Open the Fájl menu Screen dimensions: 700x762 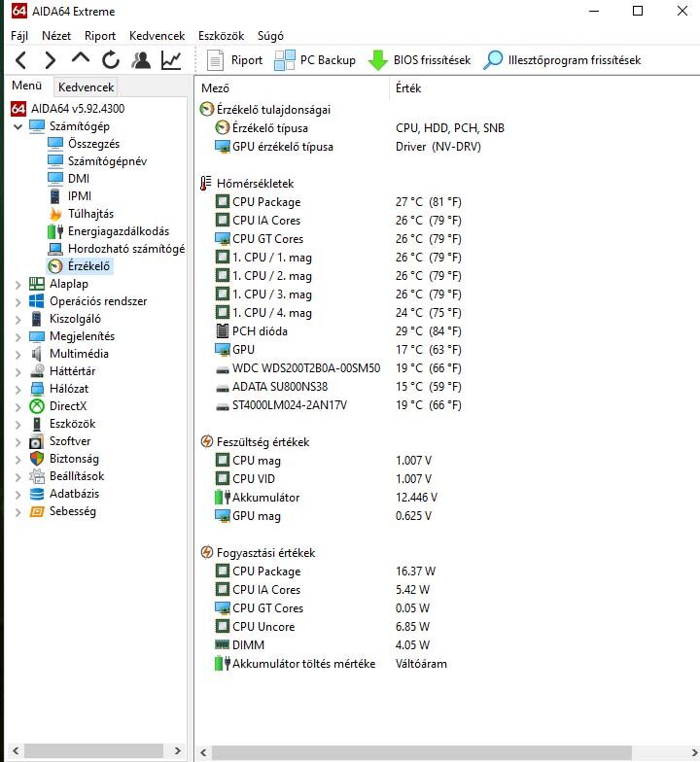[x=19, y=36]
